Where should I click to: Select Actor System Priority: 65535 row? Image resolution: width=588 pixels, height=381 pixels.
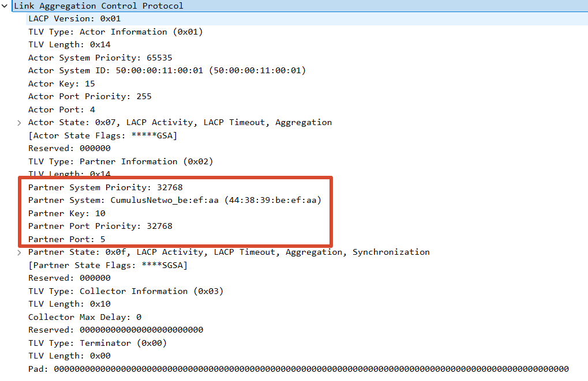[x=100, y=58]
